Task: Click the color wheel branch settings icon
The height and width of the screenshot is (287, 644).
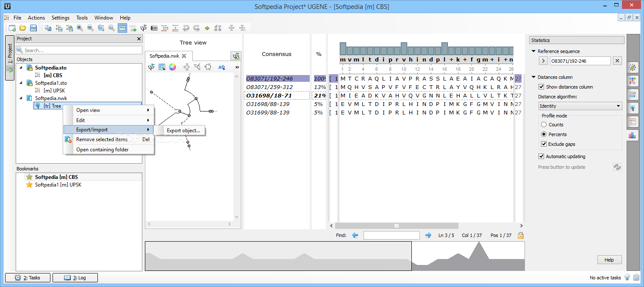Action: click(172, 67)
